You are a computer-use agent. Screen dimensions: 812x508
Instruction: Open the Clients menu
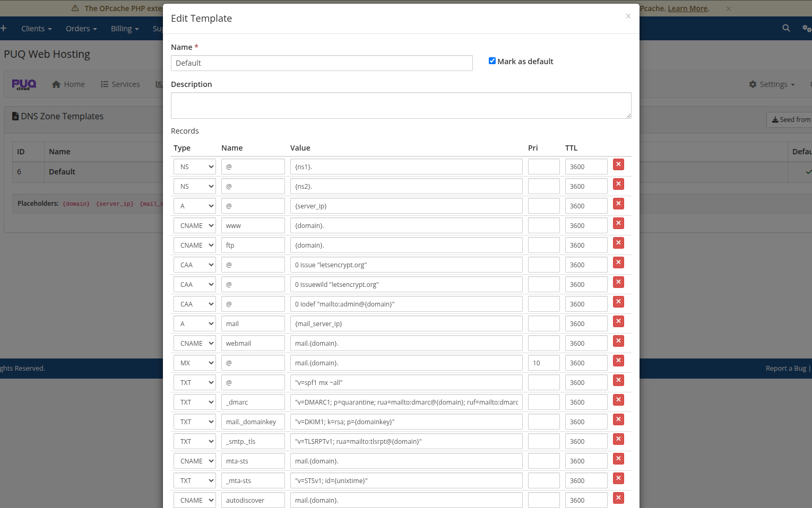point(37,29)
